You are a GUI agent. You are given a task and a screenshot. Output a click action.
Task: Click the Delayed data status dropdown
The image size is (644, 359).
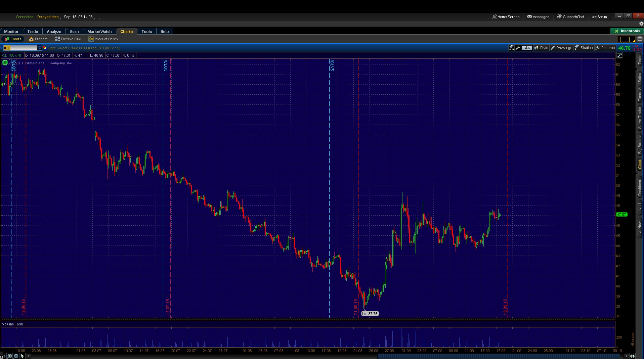click(48, 17)
